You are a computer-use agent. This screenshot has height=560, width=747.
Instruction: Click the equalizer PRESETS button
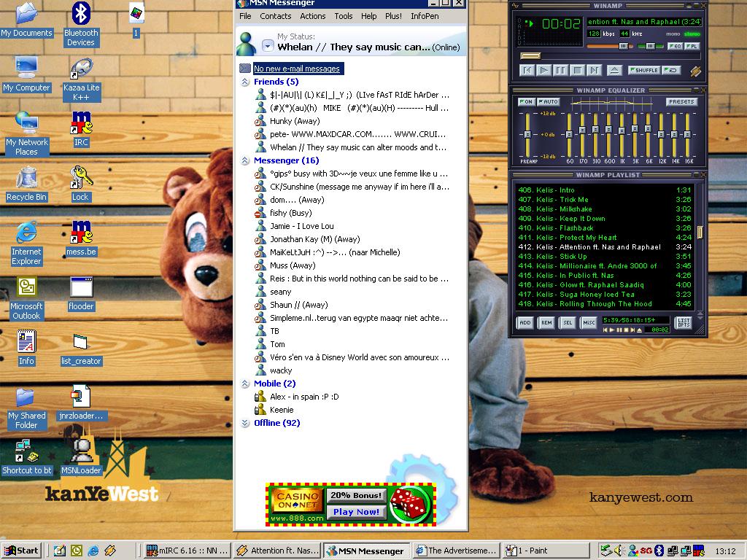[x=681, y=102]
